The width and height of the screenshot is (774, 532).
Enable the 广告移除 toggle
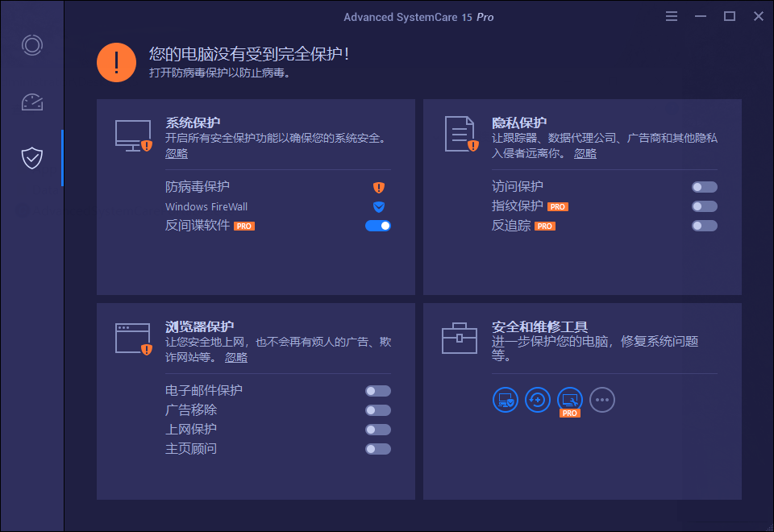(x=378, y=410)
